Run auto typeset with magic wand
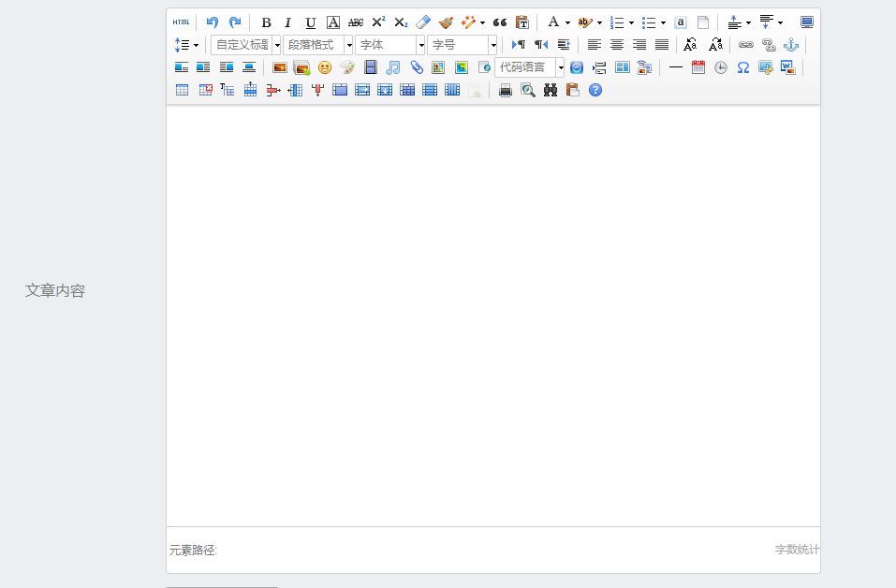896x588 pixels. coord(468,22)
